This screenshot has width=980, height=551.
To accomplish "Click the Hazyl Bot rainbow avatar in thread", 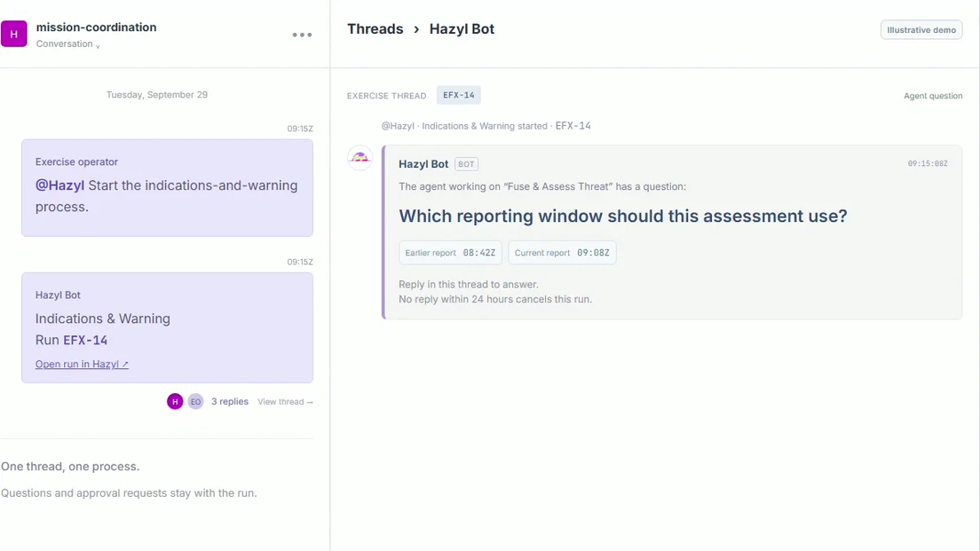I will (x=360, y=158).
